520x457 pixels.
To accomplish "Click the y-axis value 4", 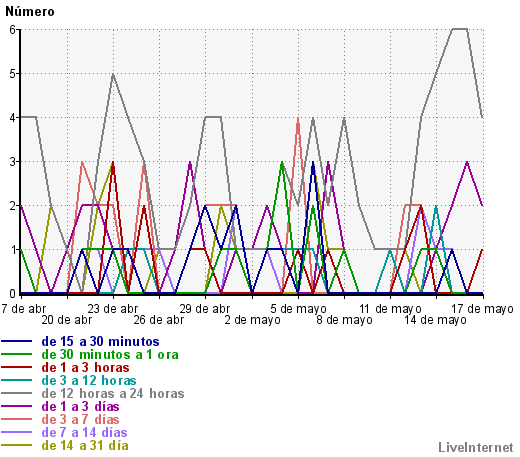I will 13,118.
